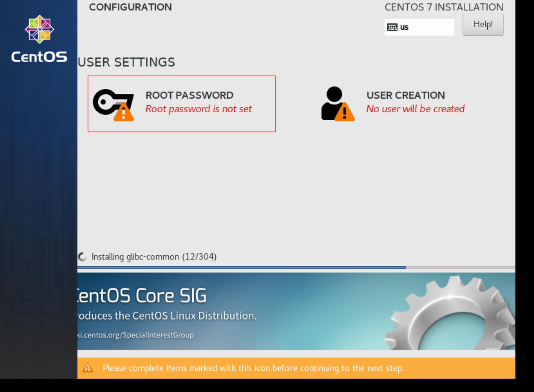The width and height of the screenshot is (534, 392).
Task: Click the us keyboard layout indicator
Action: (x=419, y=27)
